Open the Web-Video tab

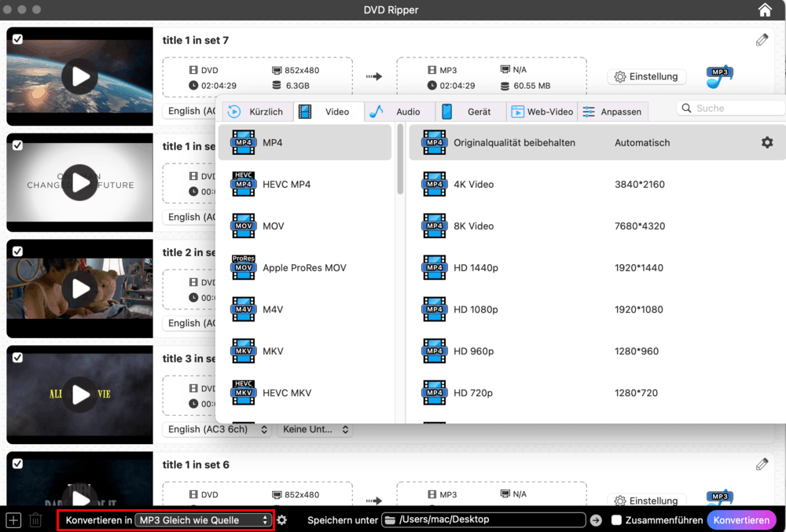[542, 112]
